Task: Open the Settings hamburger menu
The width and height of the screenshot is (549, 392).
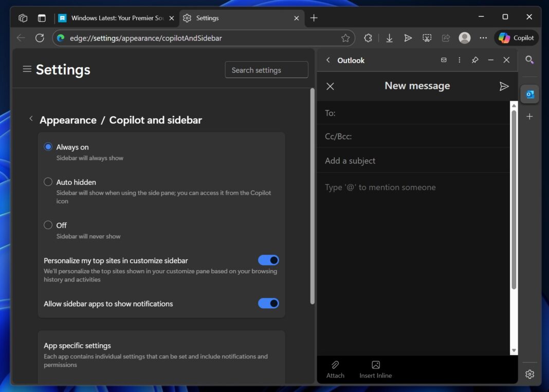Action: [x=27, y=69]
